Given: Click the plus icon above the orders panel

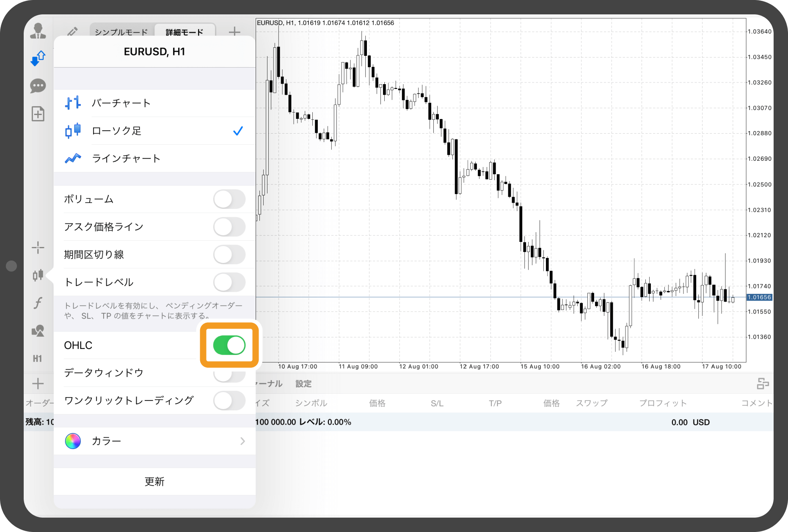Looking at the screenshot, I should (38, 384).
